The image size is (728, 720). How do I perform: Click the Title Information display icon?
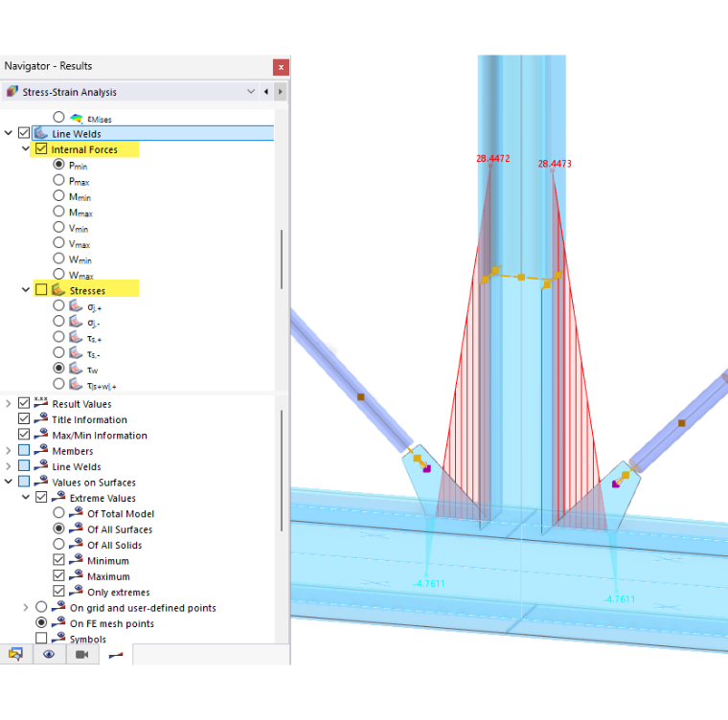tap(41, 418)
